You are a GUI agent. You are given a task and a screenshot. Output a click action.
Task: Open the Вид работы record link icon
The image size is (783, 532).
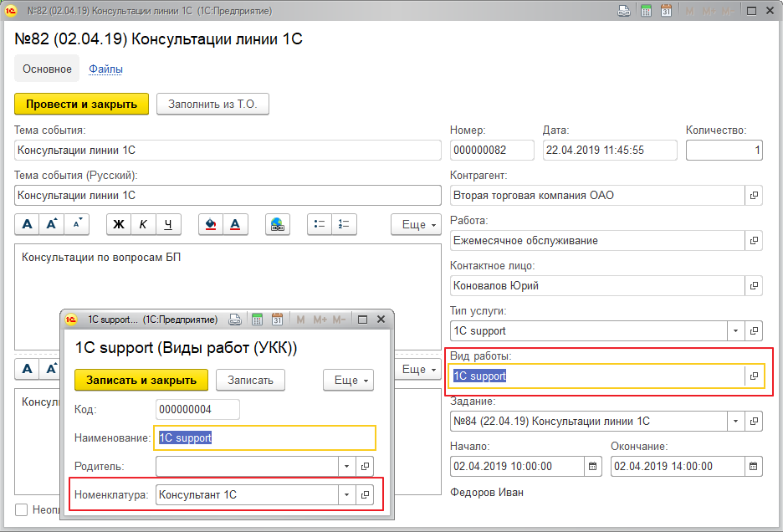[754, 376]
